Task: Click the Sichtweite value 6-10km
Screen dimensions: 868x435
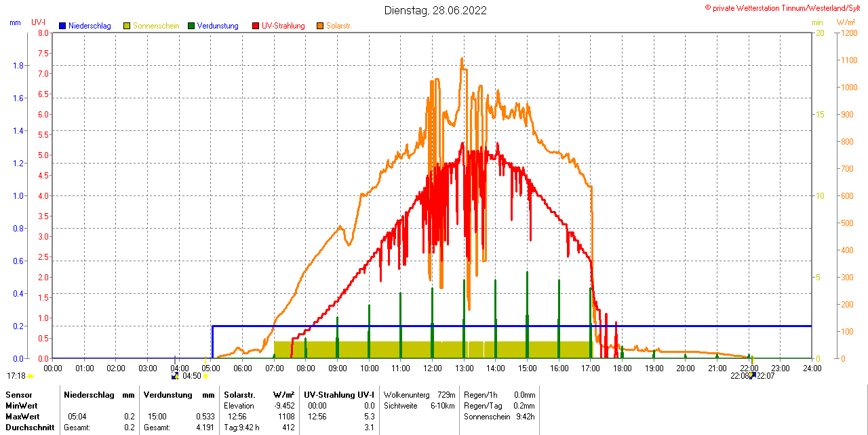Action: [443, 405]
